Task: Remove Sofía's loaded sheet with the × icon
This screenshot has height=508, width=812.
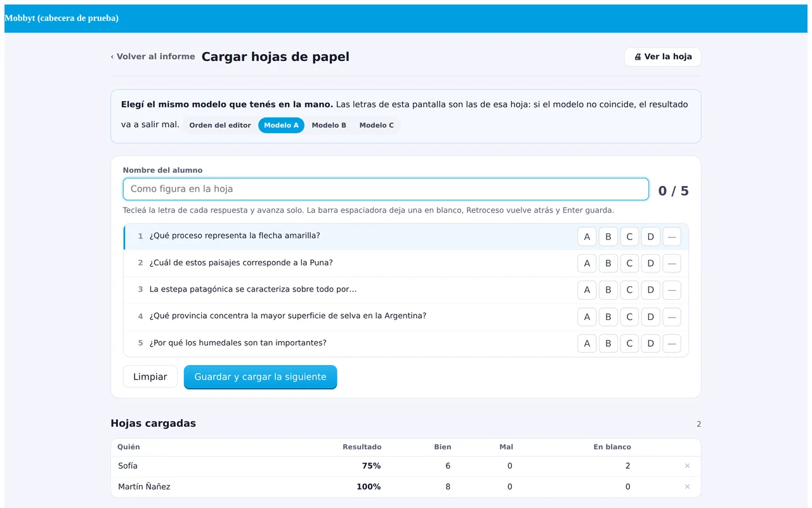Action: click(687, 466)
